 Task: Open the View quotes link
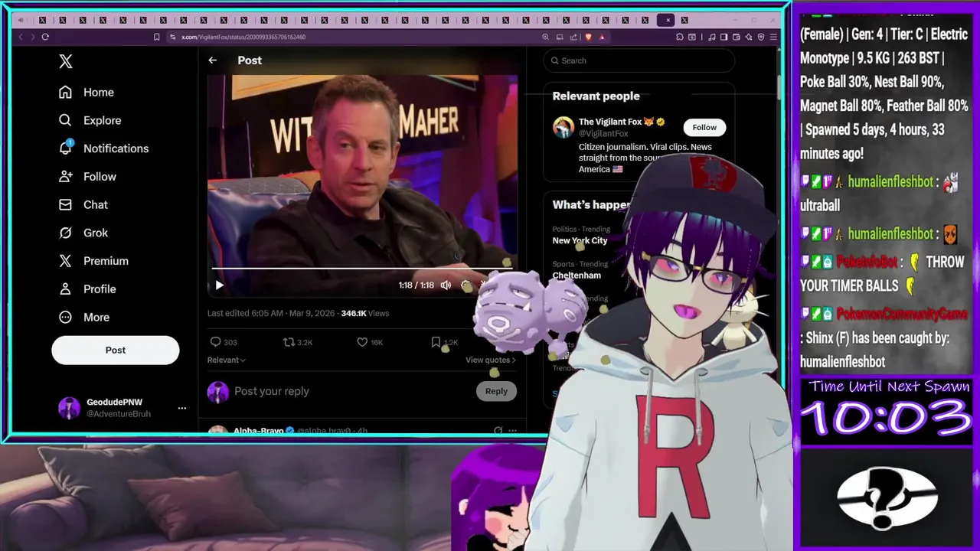click(x=490, y=360)
